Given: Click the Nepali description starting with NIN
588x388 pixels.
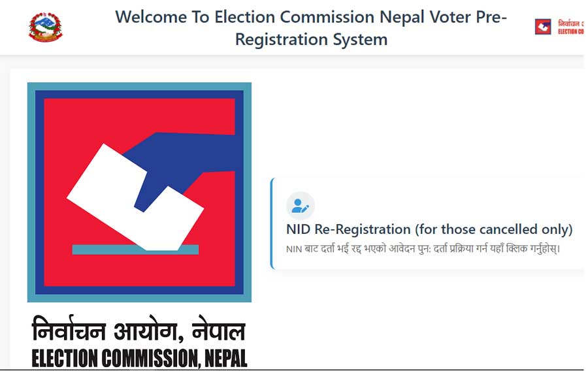Looking at the screenshot, I should tap(423, 249).
